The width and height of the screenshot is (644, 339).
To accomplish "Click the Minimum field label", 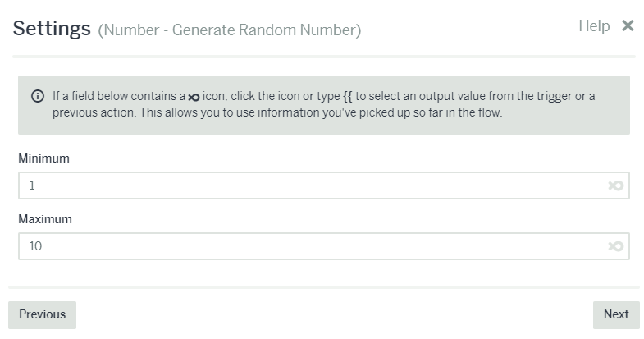I will 43,158.
